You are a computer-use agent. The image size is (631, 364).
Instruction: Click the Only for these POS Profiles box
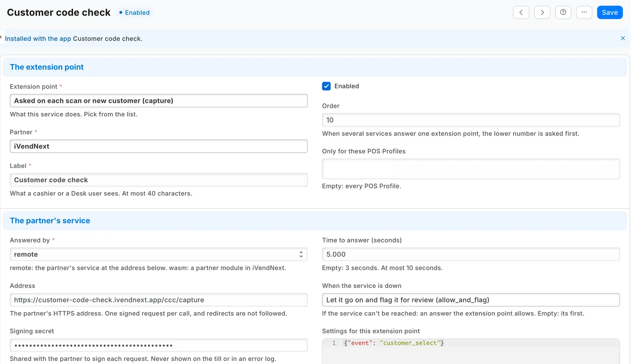click(471, 169)
